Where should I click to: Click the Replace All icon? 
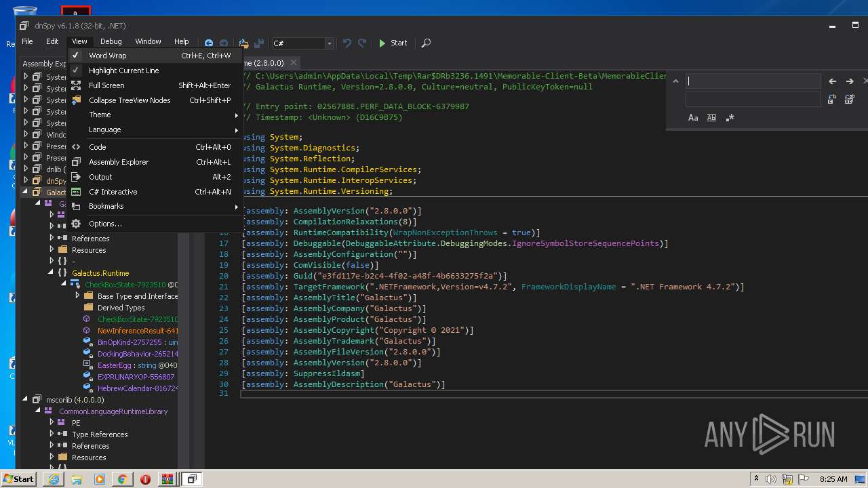point(850,99)
